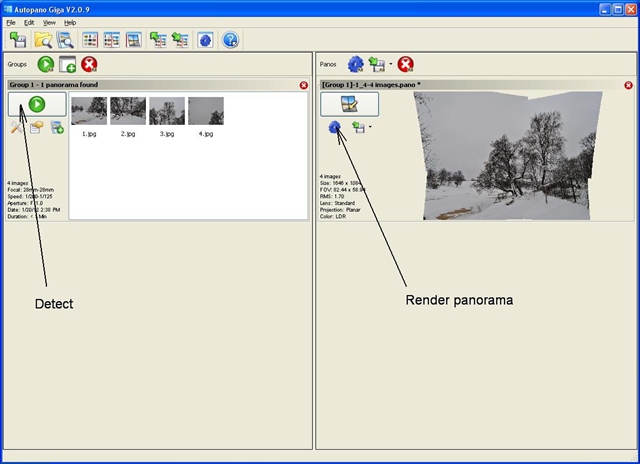
Task: Select the 1.jpg thumbnail
Action: coord(89,111)
